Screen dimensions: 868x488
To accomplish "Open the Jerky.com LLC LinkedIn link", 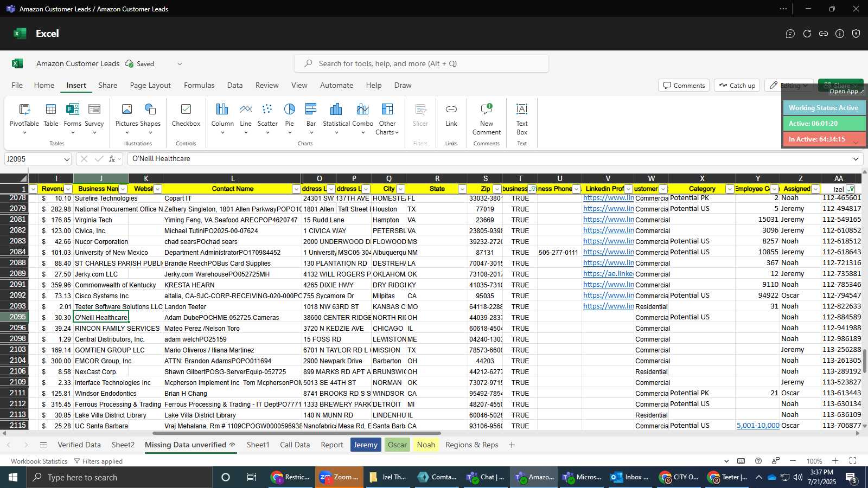I will [608, 274].
